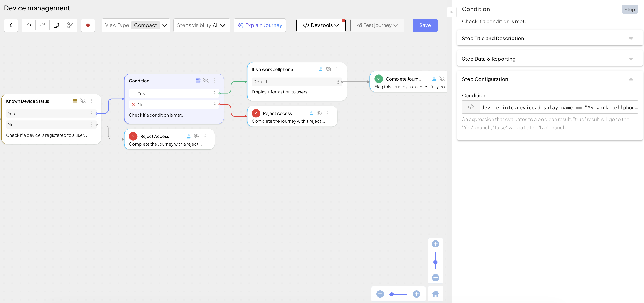
Task: Click drag handle on Condition Yes row
Action: click(215, 93)
